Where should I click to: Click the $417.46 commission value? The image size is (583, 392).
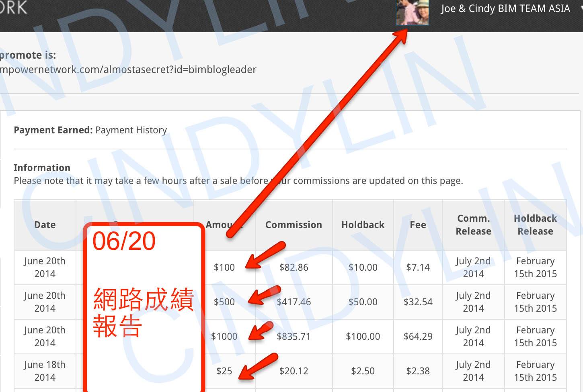[x=294, y=302]
